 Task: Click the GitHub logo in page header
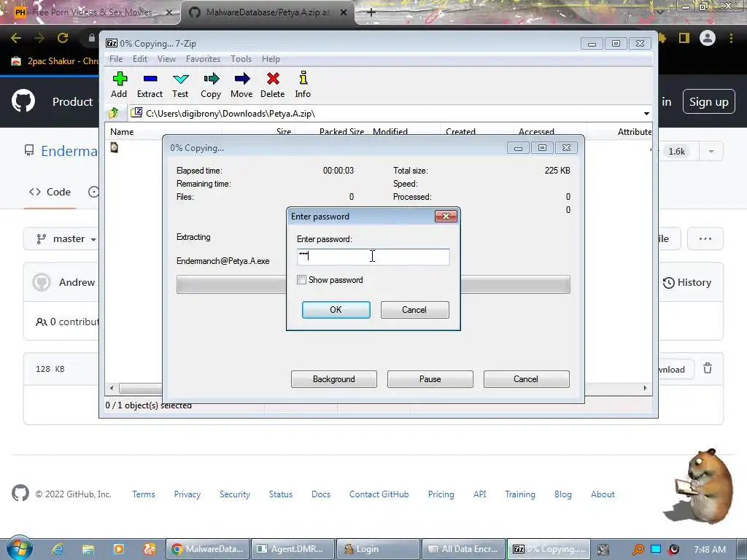point(23,101)
